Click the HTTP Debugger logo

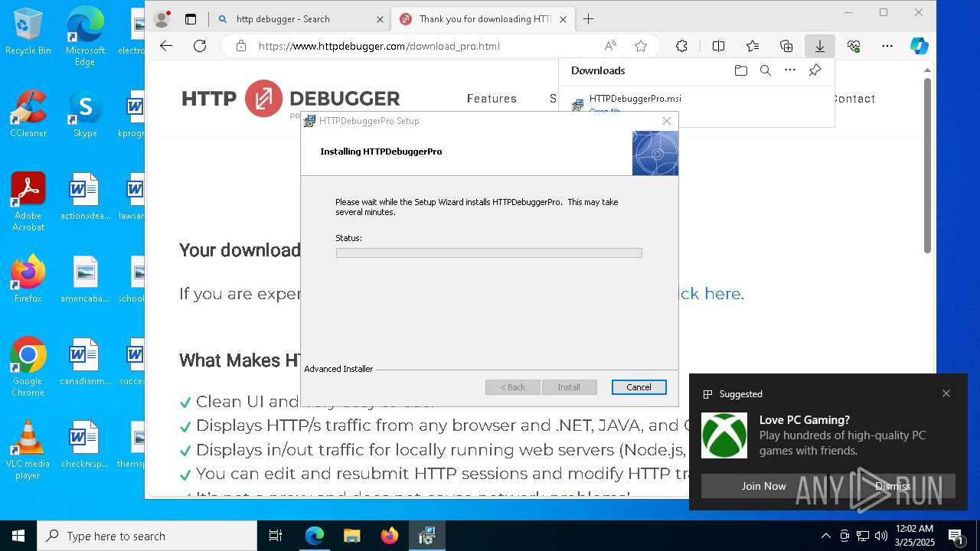291,99
